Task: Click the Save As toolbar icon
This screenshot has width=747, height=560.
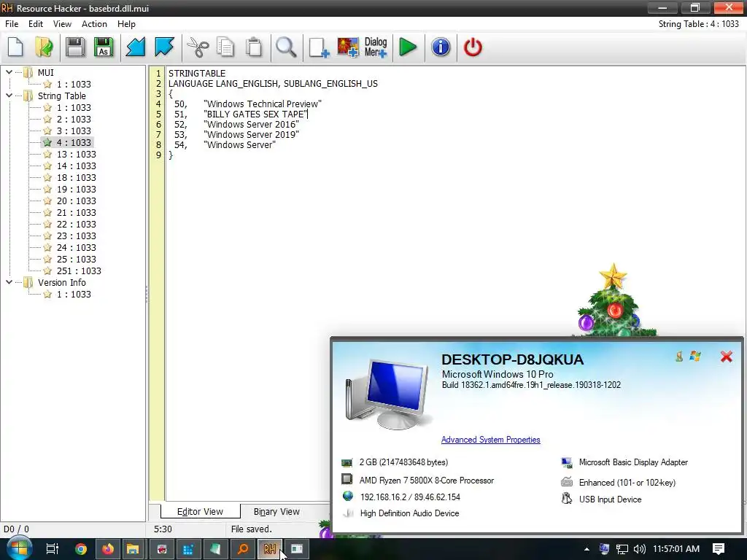Action: (104, 47)
